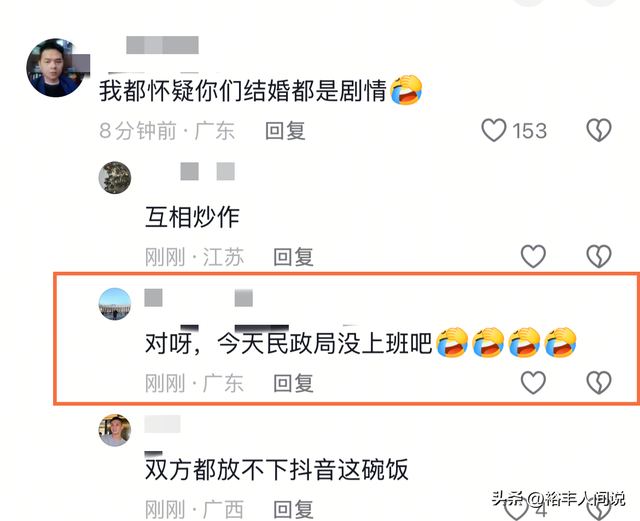Open top commenter's avatar in blue jacket
The height and width of the screenshot is (521, 640).
(56, 68)
